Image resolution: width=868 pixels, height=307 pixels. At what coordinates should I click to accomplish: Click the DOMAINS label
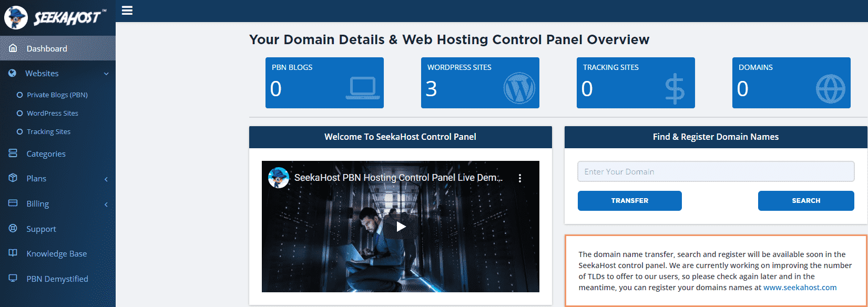pos(755,67)
